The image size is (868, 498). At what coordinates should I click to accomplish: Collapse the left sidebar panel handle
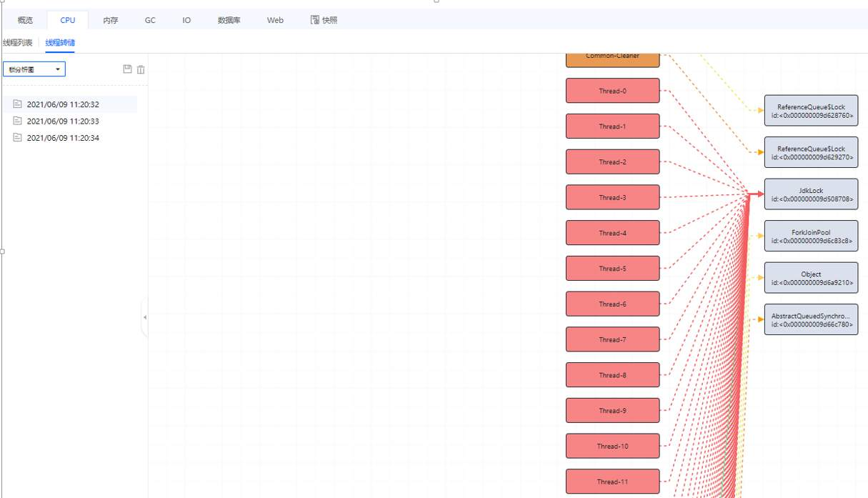click(145, 317)
